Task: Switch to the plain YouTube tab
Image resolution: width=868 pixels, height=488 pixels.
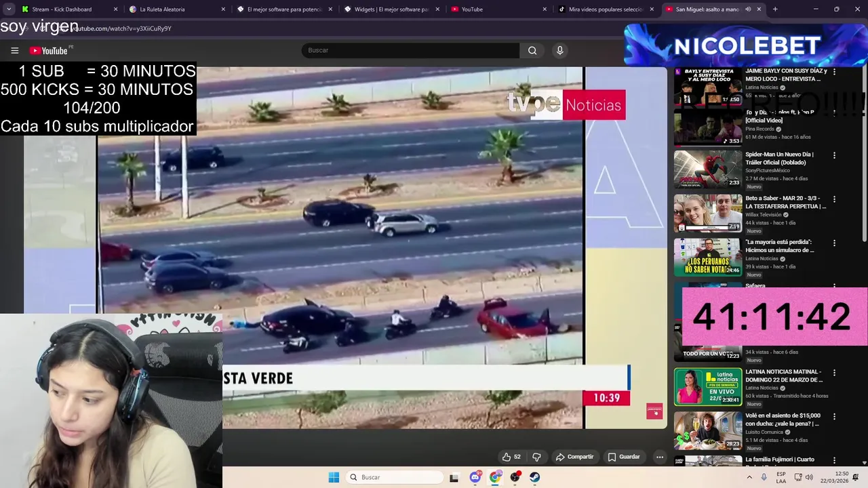Action: click(497, 9)
